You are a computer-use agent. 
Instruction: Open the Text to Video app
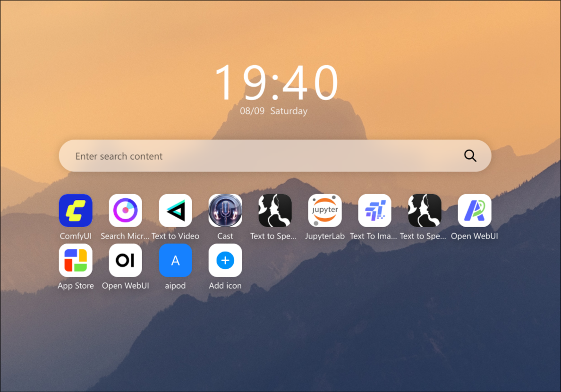[175, 211]
